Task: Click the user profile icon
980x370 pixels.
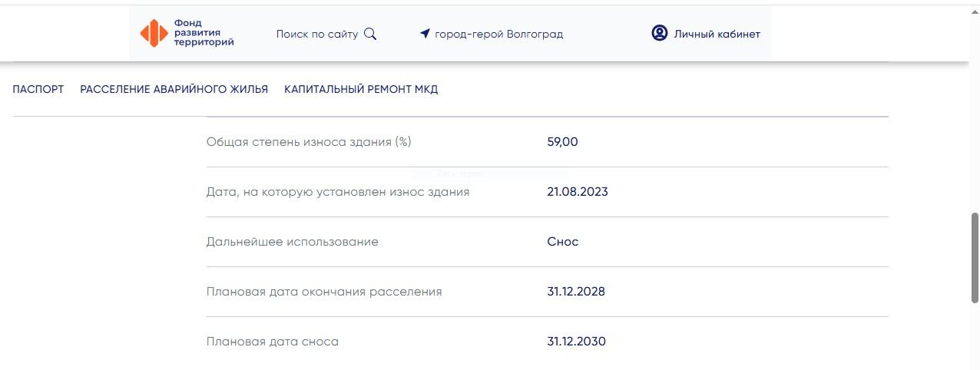Action: 659,33
